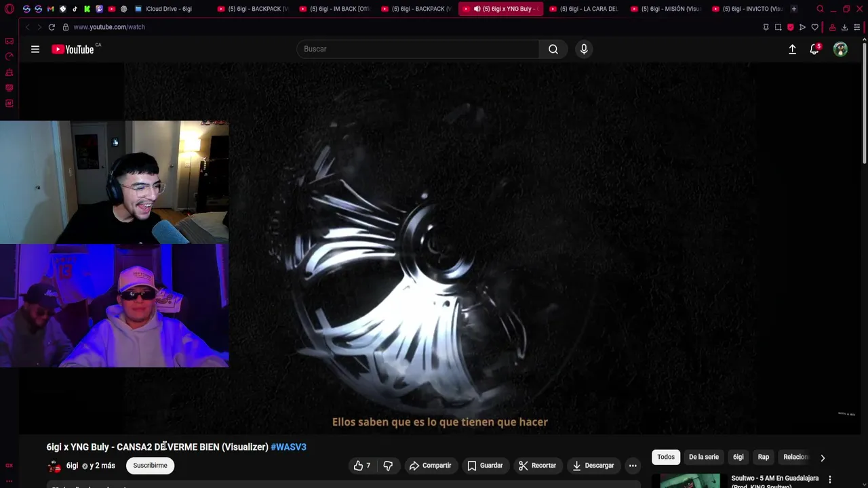
Task: View site security lock information
Action: 66,27
